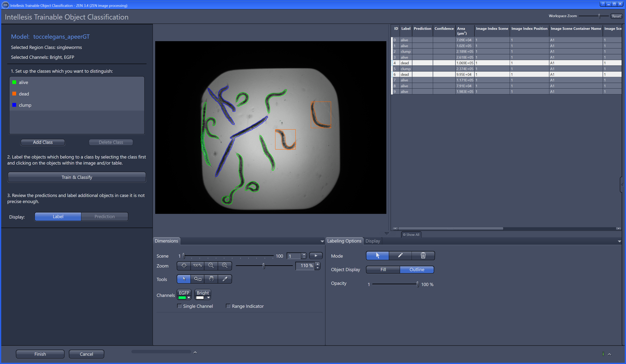Screen dimensions: 626x364
Task: Enable the Single Channel checkbox
Action: click(179, 306)
